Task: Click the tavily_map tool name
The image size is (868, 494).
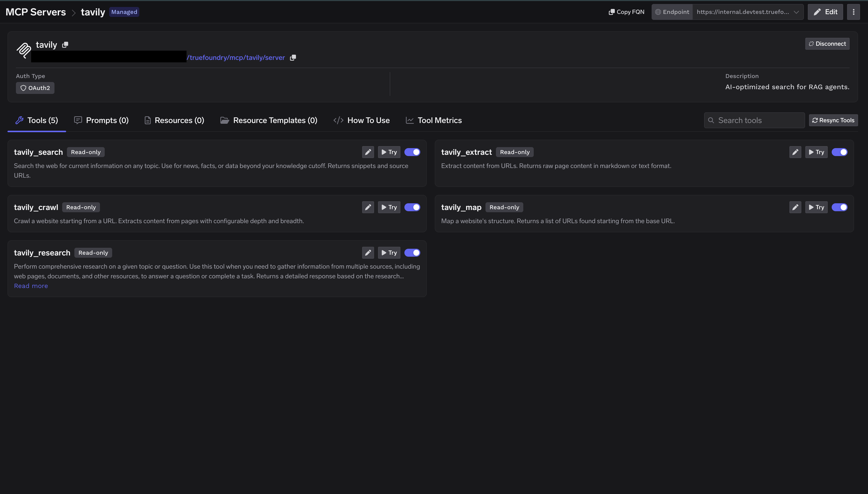Action: [461, 207]
